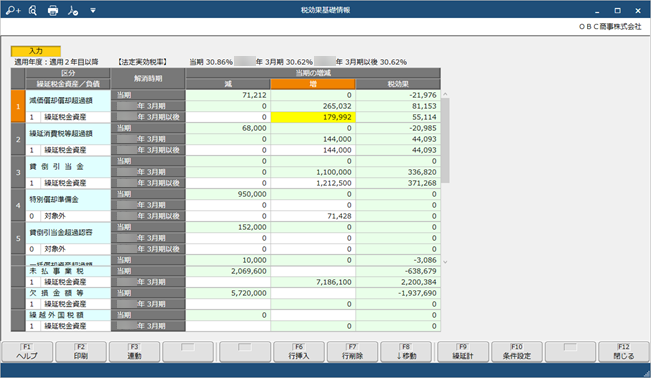The width and height of the screenshot is (651, 378).
Task: Select row number 4 header cell
Action: click(x=18, y=205)
